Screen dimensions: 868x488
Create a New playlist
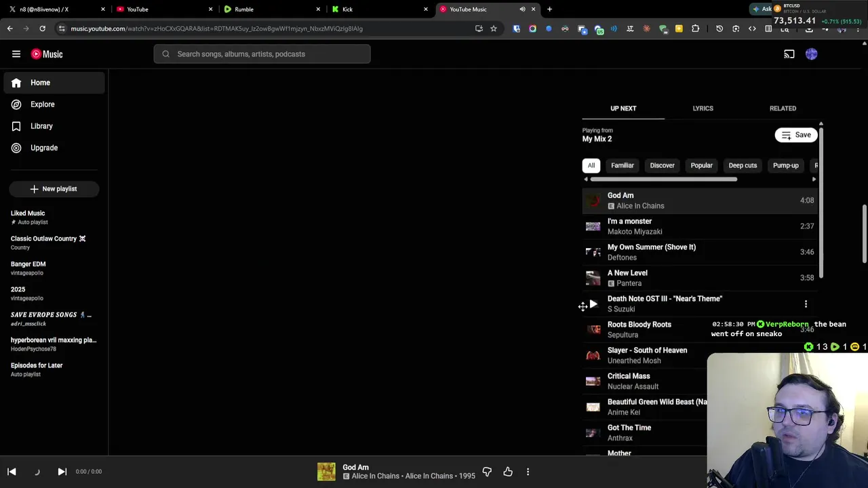click(x=54, y=189)
